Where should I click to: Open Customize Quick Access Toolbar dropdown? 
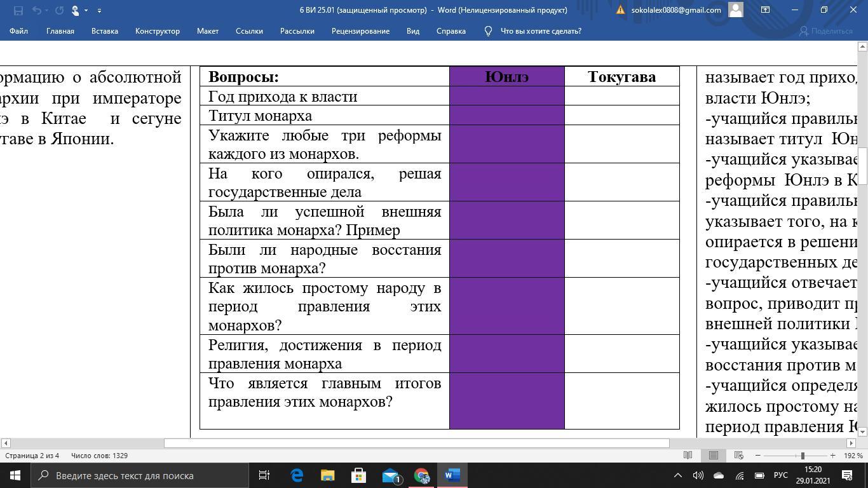99,10
